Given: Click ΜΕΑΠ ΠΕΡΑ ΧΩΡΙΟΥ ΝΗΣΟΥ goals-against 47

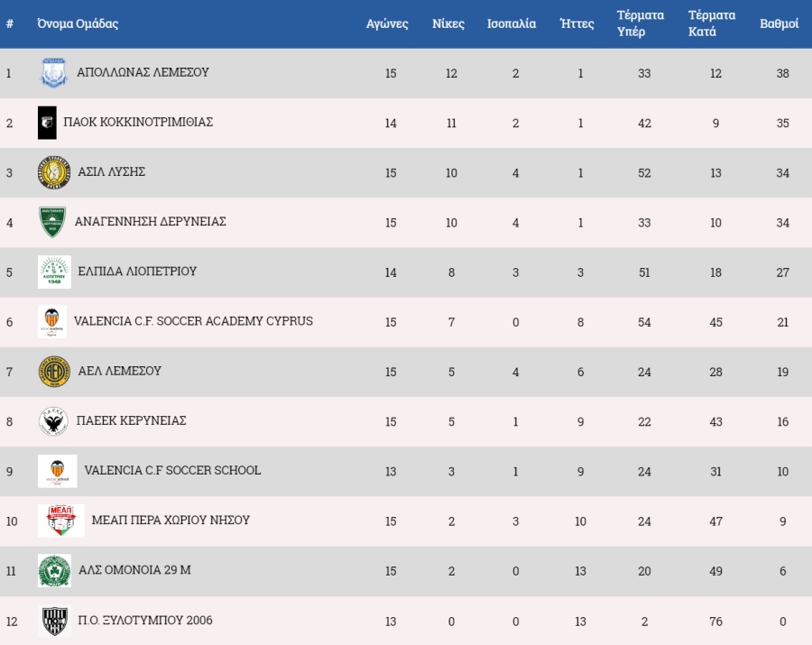Looking at the screenshot, I should [715, 521].
